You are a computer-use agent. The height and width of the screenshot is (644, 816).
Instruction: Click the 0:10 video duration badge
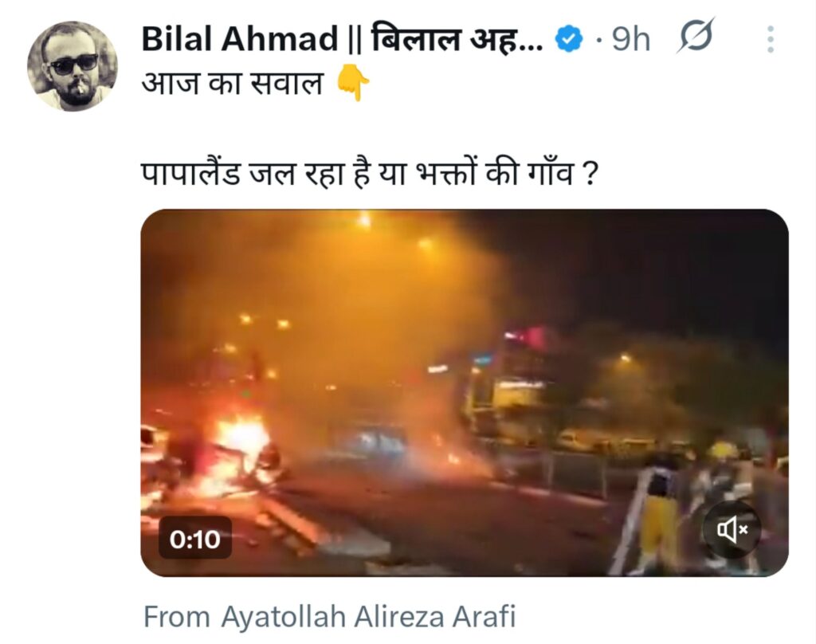[x=195, y=538]
